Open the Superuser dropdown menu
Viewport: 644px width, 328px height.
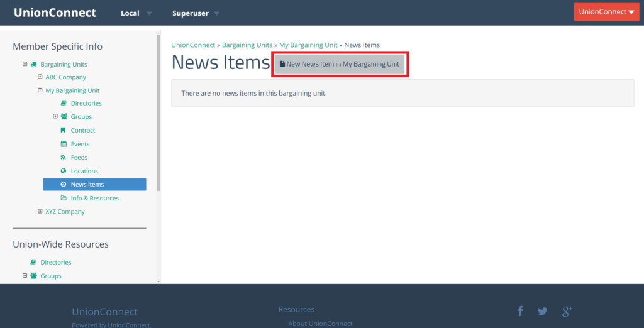[196, 13]
